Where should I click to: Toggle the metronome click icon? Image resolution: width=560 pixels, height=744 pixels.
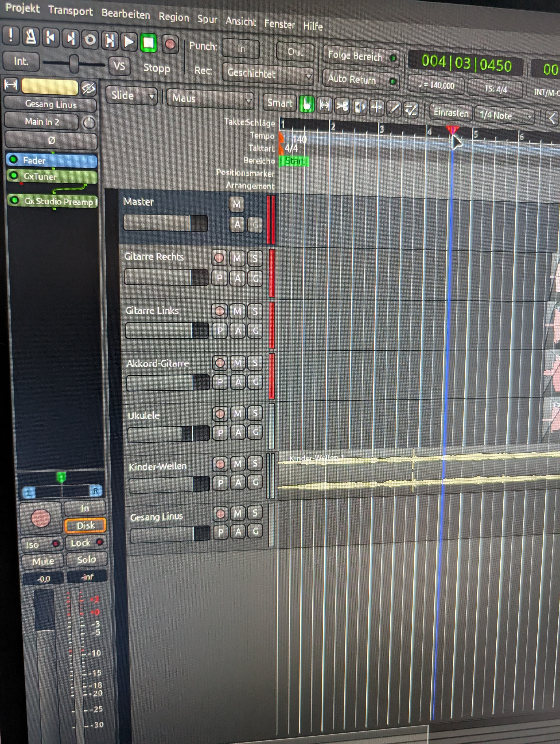(x=31, y=37)
